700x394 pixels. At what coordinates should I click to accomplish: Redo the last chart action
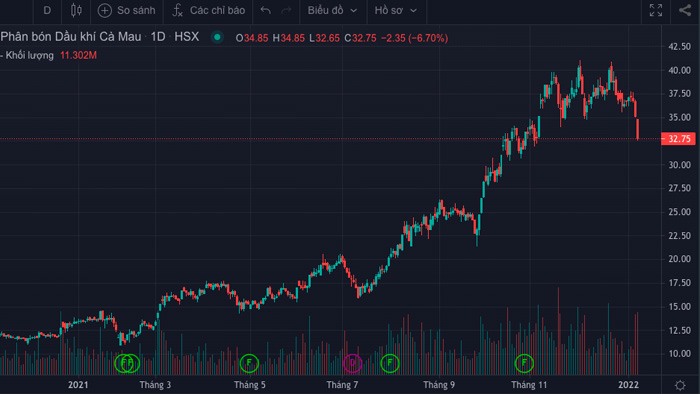(x=286, y=10)
